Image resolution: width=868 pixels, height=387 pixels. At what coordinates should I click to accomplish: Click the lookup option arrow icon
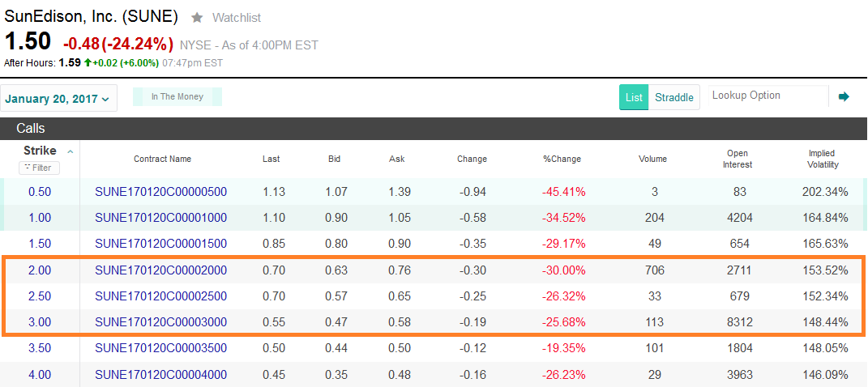(844, 97)
